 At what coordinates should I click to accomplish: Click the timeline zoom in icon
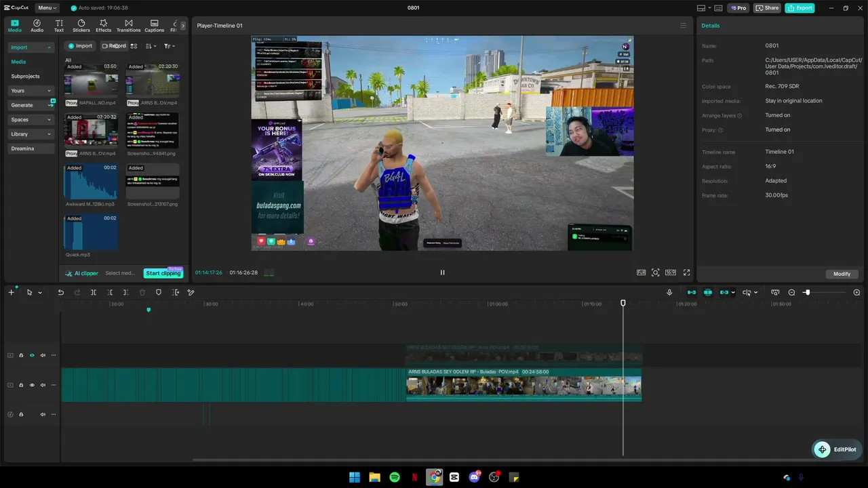click(856, 292)
